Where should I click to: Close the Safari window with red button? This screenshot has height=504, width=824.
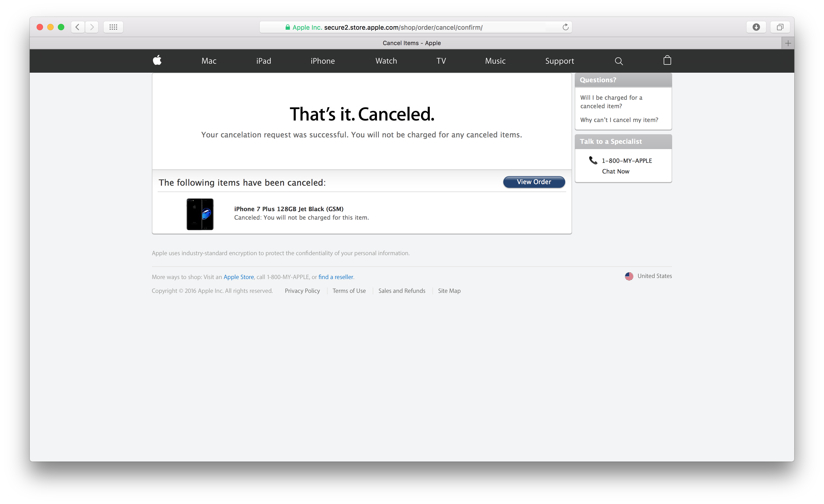coord(40,27)
